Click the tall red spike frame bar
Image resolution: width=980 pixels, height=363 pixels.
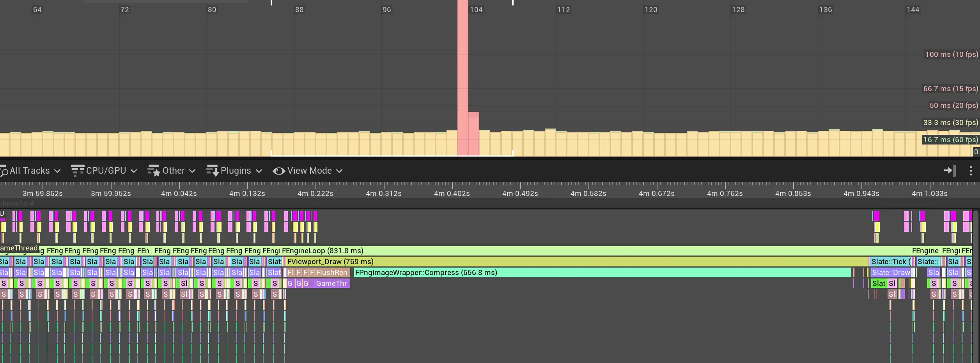[x=463, y=78]
